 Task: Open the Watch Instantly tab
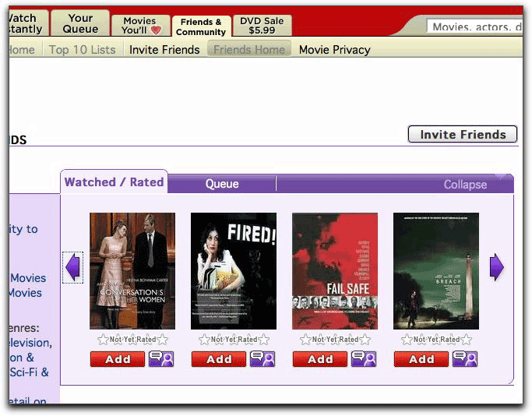[28, 23]
